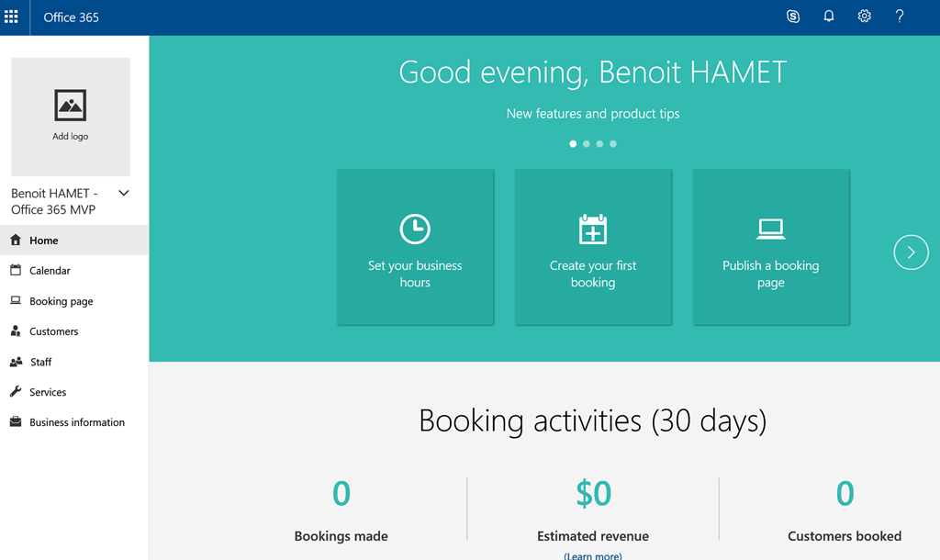This screenshot has height=560, width=940.
Task: Open Calendar from the sidebar
Action: (x=50, y=271)
